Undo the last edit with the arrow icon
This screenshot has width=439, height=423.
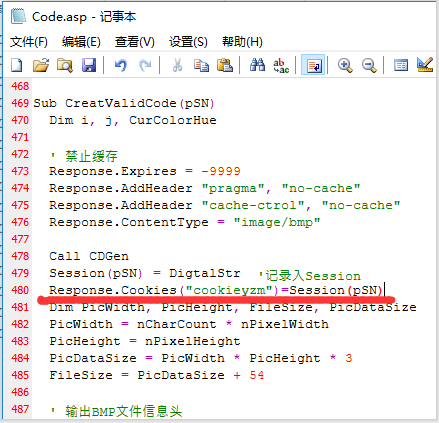coord(121,65)
